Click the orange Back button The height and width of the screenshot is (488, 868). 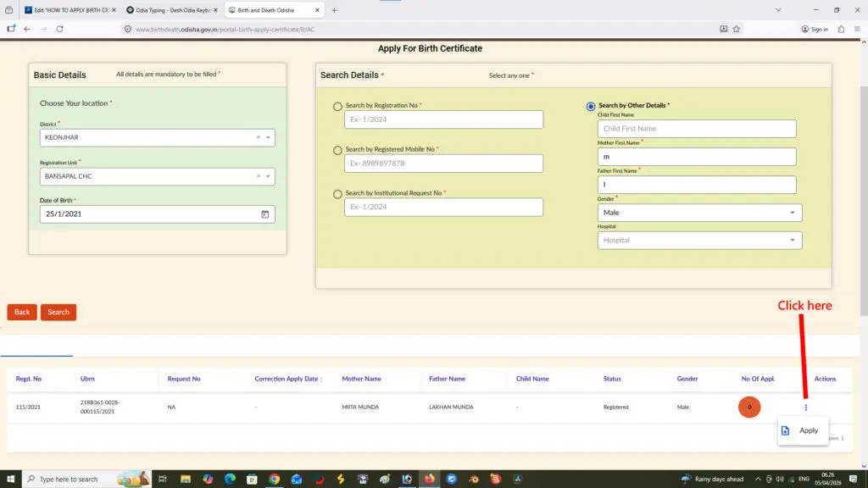click(x=22, y=312)
